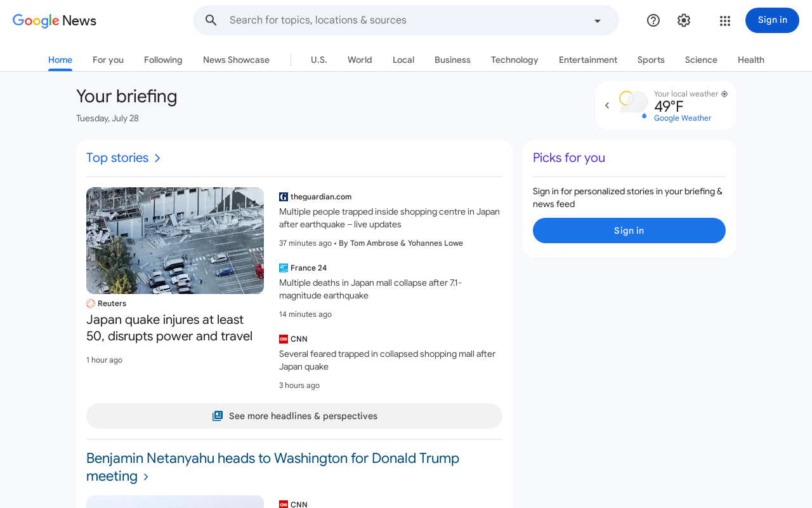Click the France 24 source name
The width and height of the screenshot is (812, 508).
click(x=308, y=268)
